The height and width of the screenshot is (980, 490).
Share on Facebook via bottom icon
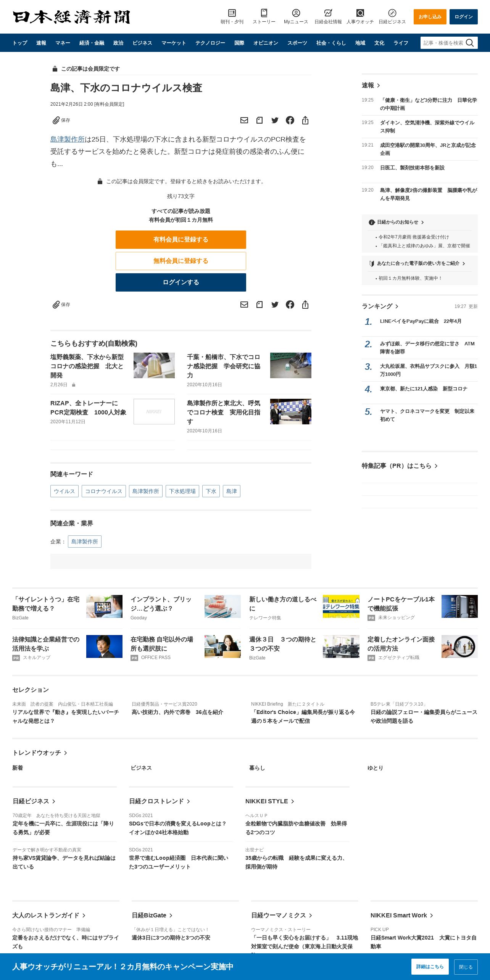point(290,305)
